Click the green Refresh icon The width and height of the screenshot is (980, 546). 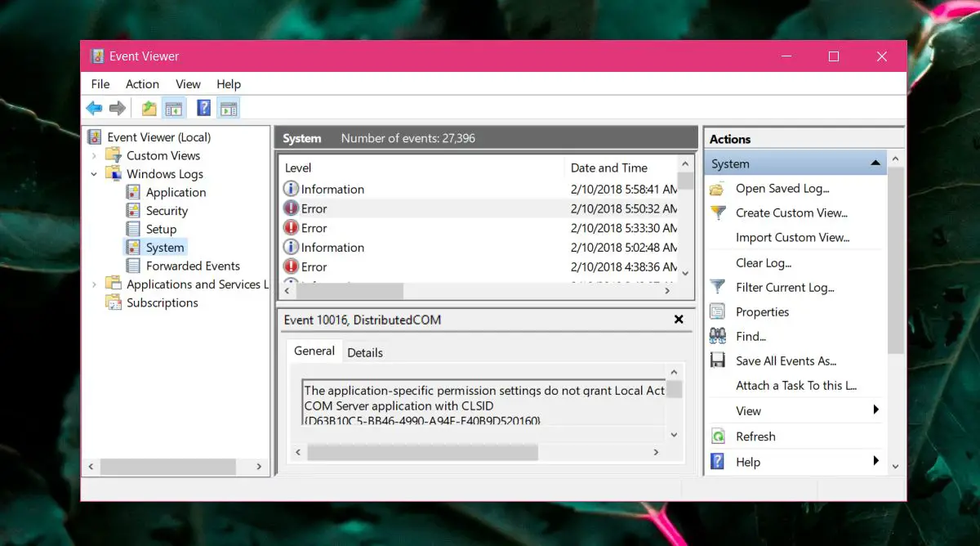[x=718, y=436]
